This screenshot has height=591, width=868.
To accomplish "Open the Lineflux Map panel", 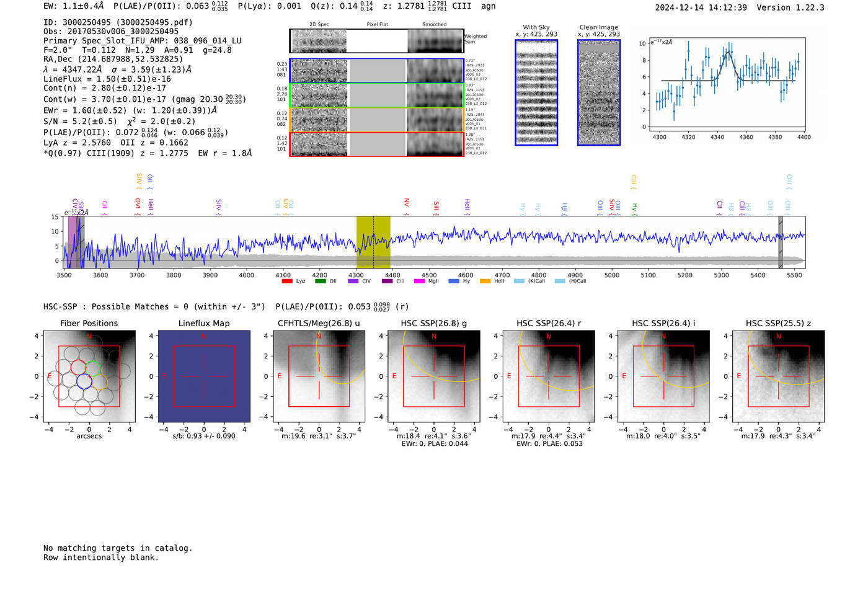I will tap(204, 376).
